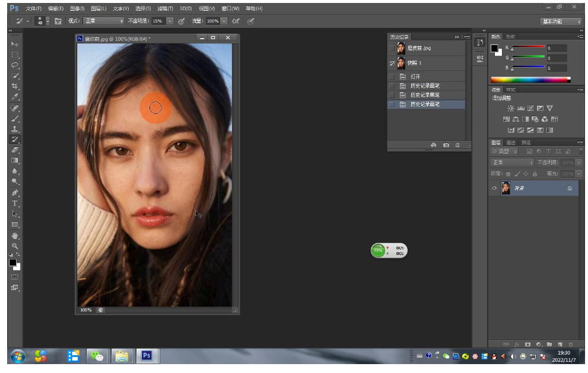Toggle the brush panel button in options bar
Viewport: 588px width, 373px height.
(58, 21)
